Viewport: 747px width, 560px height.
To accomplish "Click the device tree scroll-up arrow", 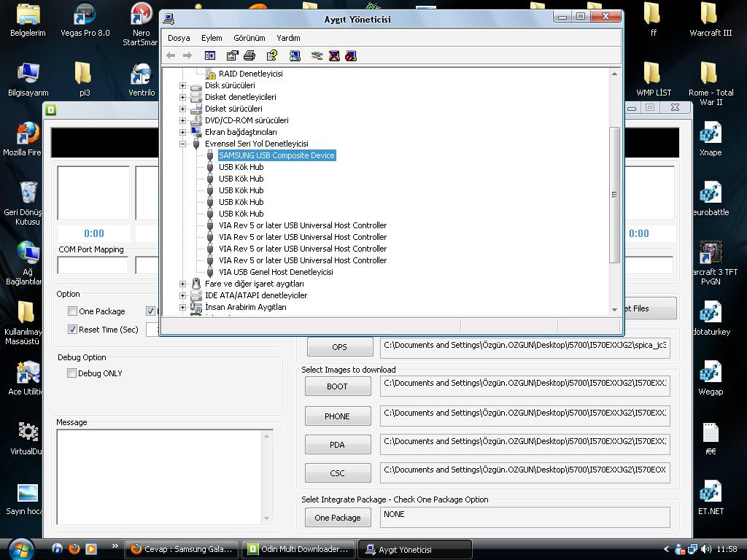I will [614, 74].
